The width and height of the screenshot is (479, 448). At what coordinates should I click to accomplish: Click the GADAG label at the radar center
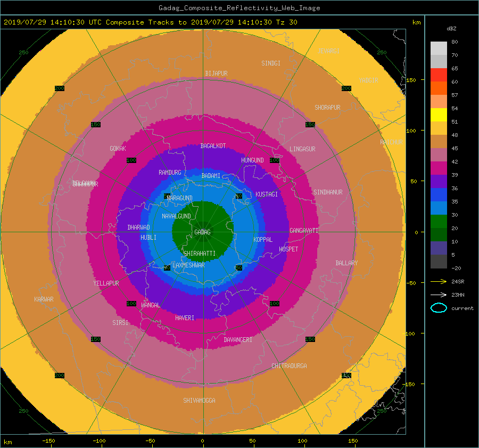tap(203, 232)
